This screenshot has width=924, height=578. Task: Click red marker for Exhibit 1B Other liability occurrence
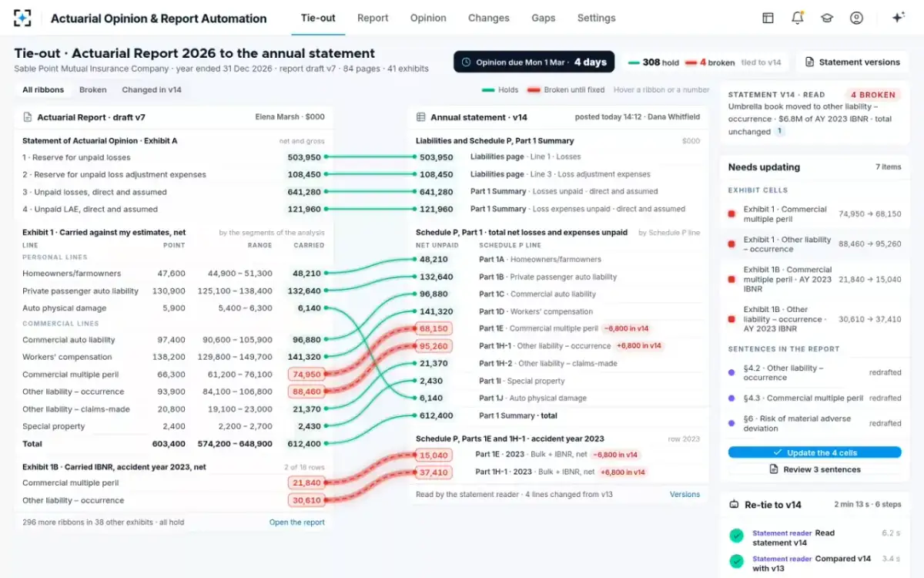(731, 318)
